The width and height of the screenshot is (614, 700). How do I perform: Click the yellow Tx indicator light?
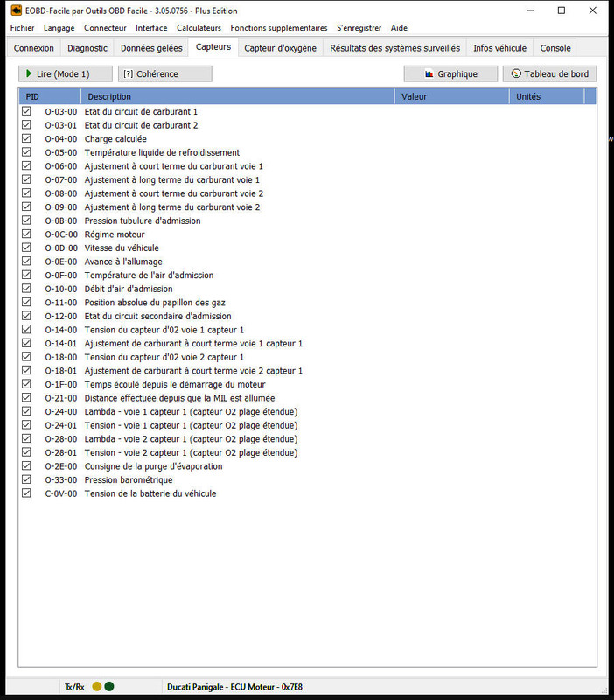pyautogui.click(x=97, y=687)
